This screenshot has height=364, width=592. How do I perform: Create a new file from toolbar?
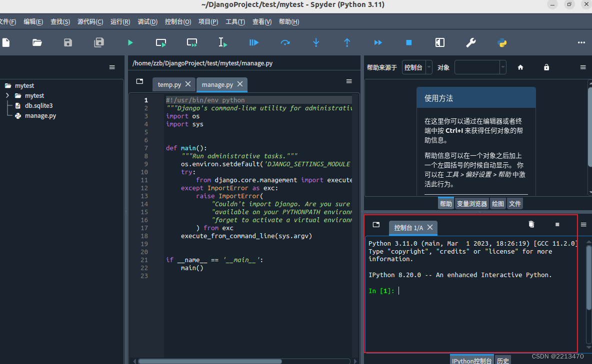click(x=6, y=42)
